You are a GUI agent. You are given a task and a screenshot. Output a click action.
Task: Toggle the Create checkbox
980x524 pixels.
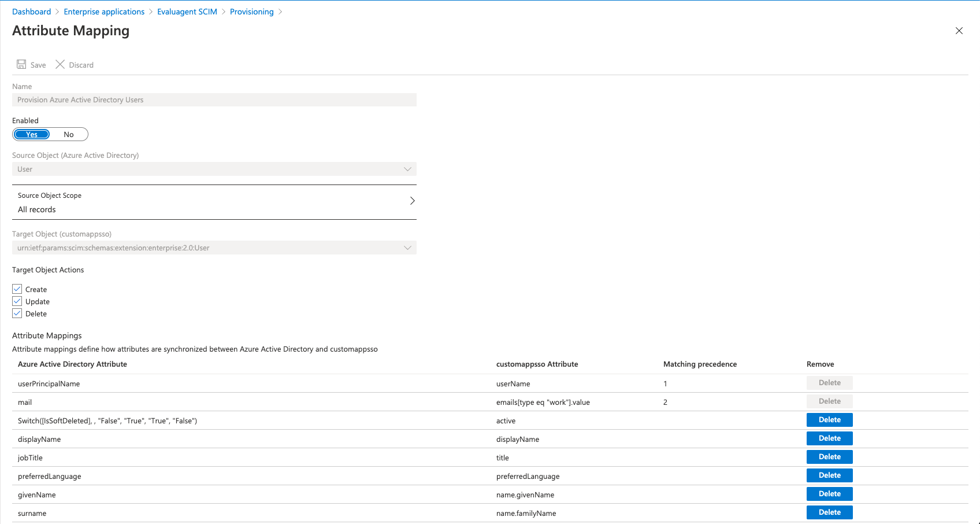[17, 289]
